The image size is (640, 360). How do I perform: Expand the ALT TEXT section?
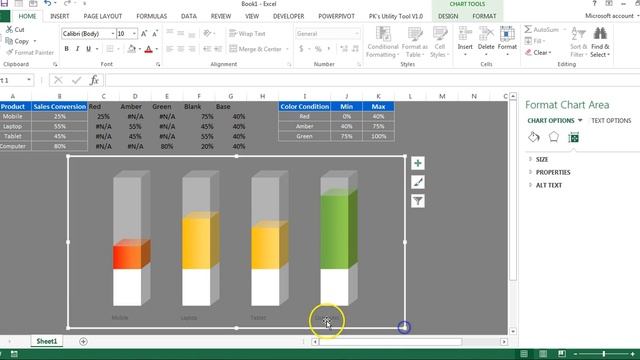[549, 185]
